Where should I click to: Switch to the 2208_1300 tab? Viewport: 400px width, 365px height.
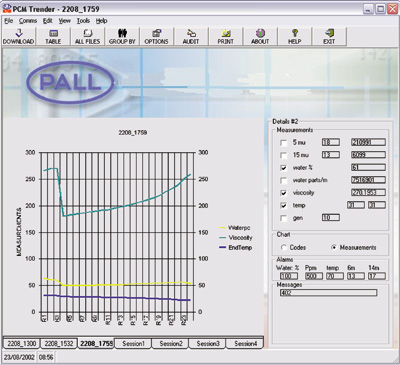pos(22,343)
